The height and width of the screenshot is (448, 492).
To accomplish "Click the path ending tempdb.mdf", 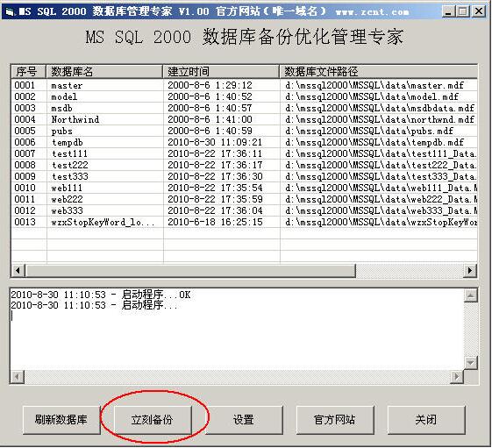I will 374,142.
